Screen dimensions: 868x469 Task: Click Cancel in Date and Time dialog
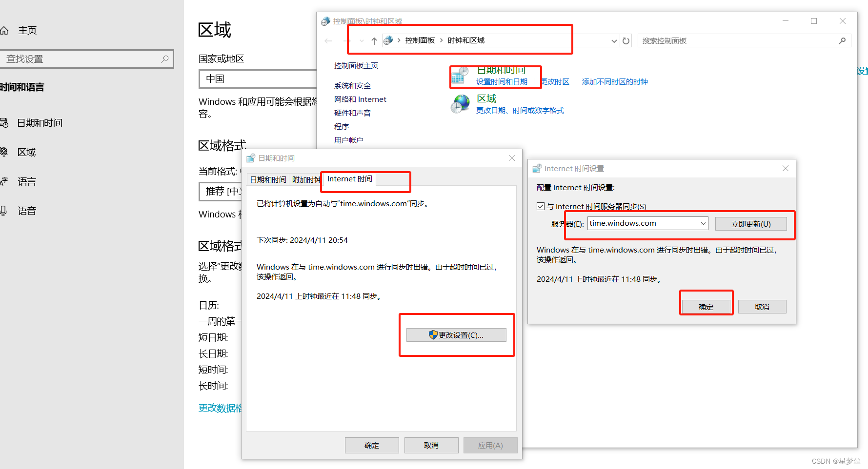point(431,445)
